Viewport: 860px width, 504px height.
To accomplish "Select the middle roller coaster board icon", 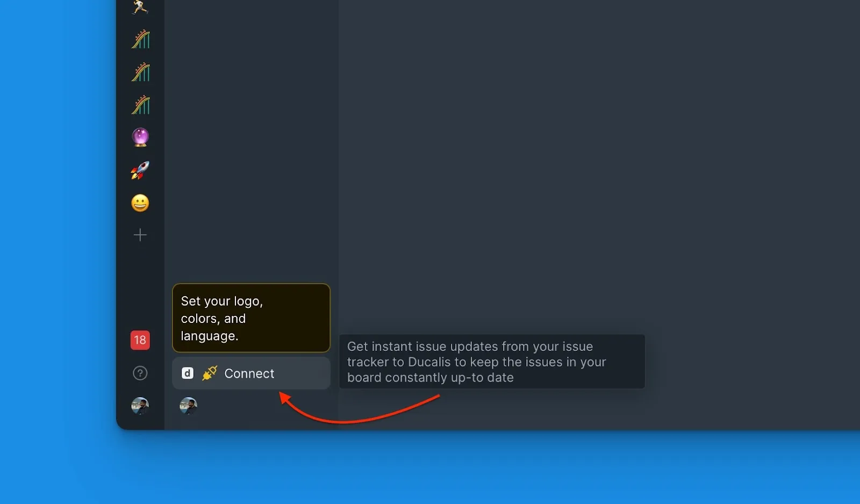I will click(140, 72).
